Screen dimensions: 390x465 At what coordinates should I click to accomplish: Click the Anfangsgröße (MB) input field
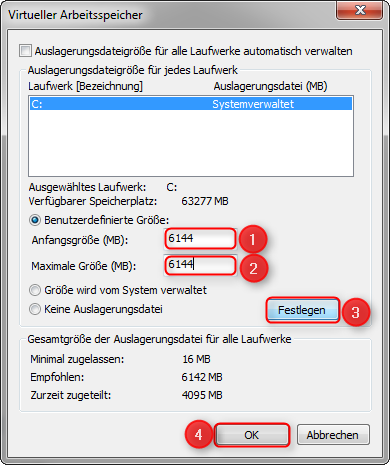click(x=200, y=239)
